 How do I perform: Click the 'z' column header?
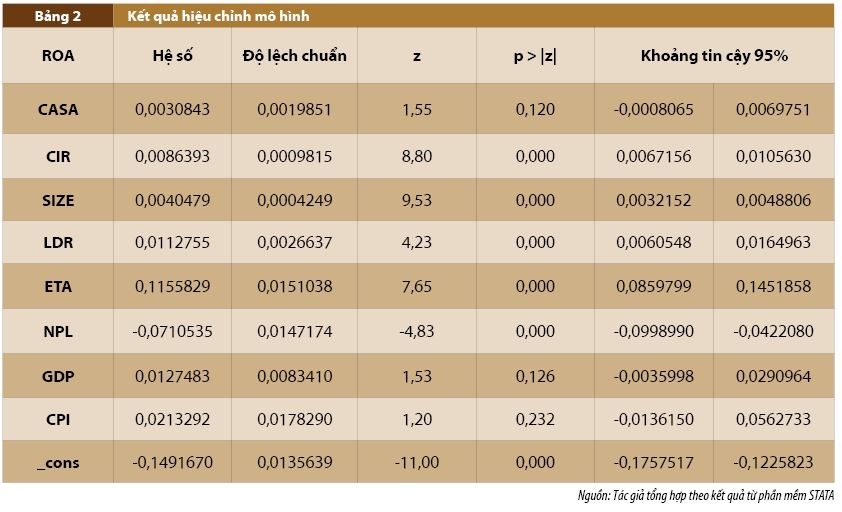click(x=417, y=56)
